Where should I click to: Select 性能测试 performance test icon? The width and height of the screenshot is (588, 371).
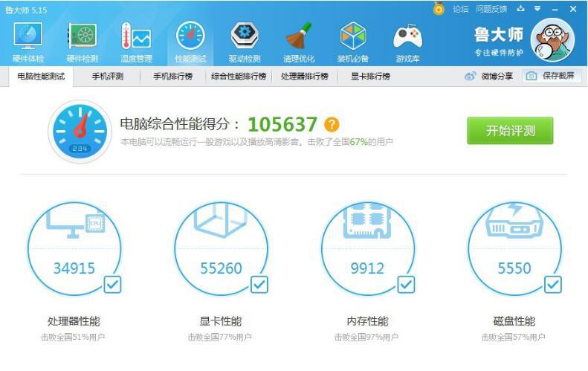[190, 42]
